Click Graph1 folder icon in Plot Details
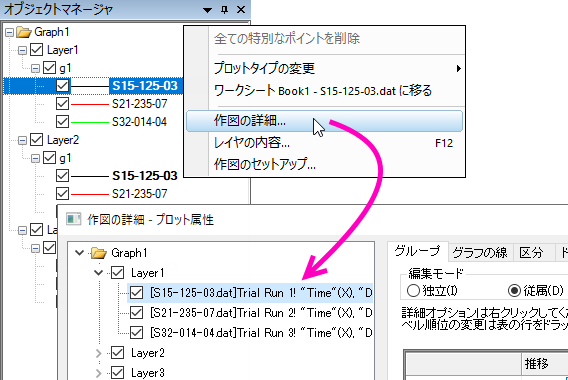Viewport: 568px width, 380px height. click(99, 253)
